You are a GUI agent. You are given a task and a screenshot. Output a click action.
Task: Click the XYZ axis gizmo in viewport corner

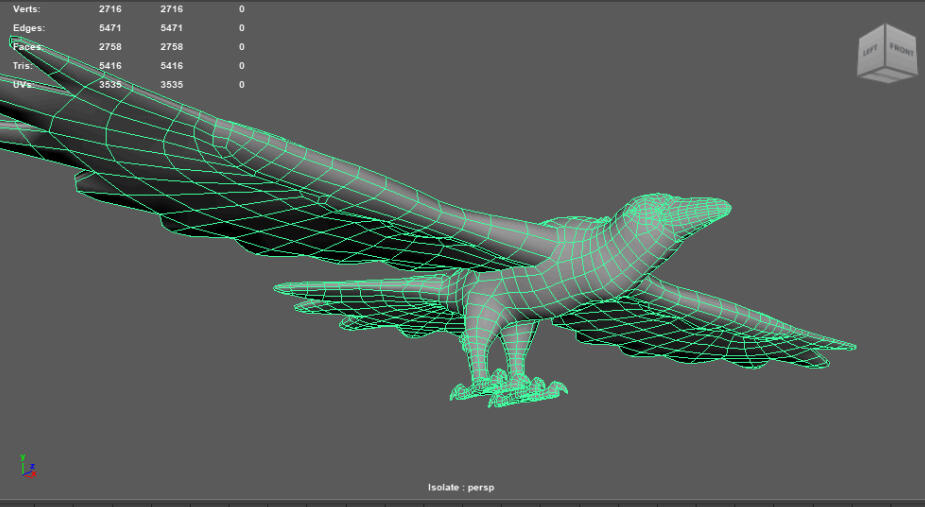coord(27,465)
